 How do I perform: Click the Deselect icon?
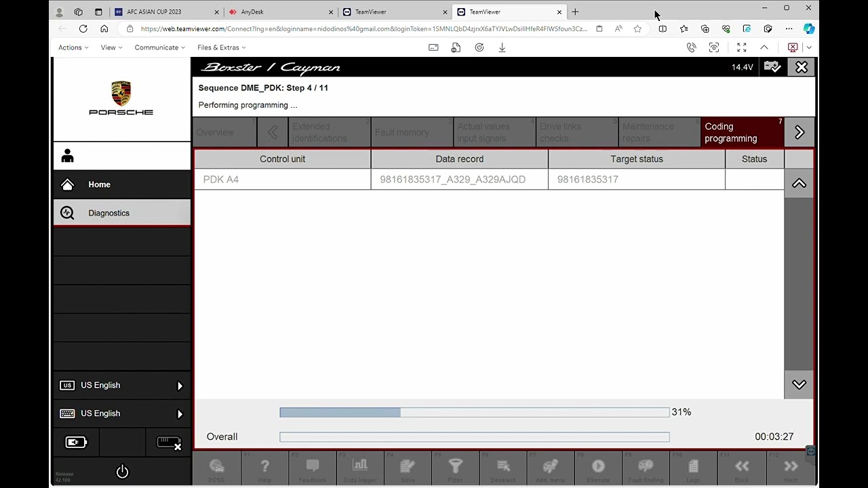pos(503,466)
